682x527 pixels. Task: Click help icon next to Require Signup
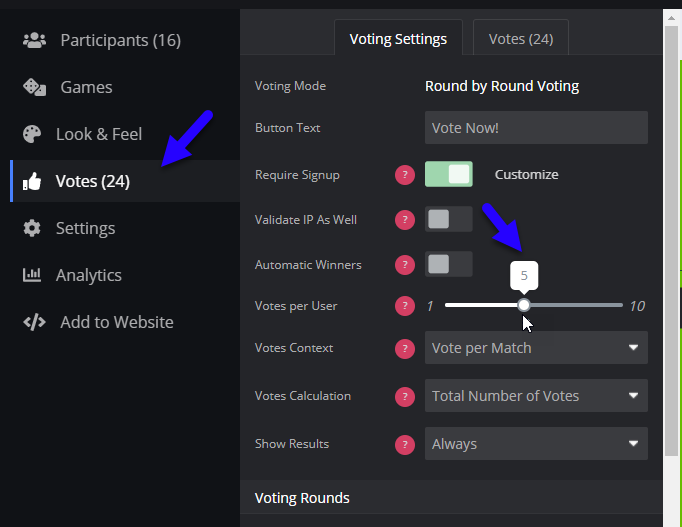pos(405,175)
